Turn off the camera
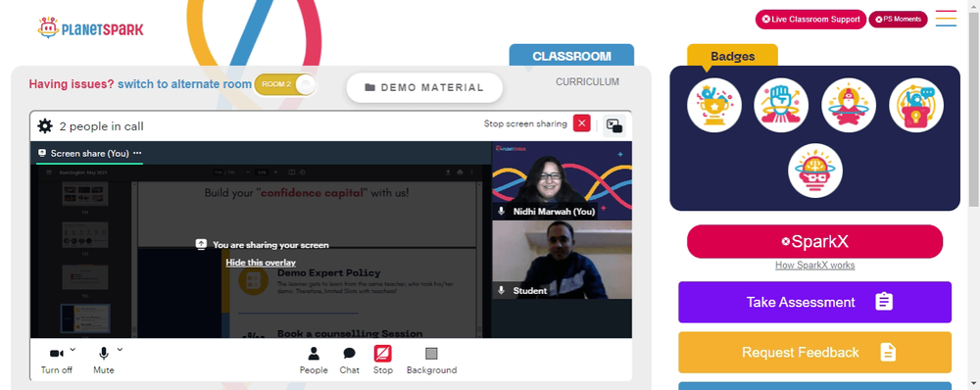Image resolution: width=980 pixels, height=390 pixels. pyautogui.click(x=56, y=360)
